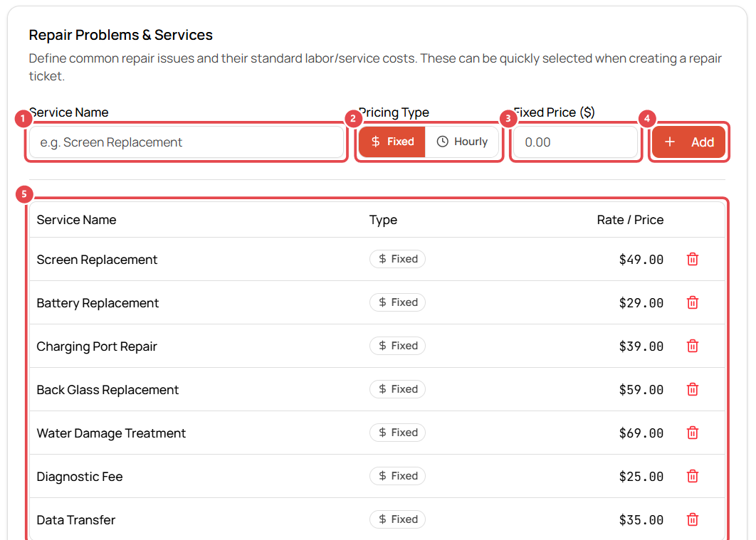Select Fixed pricing type
Image resolution: width=756 pixels, height=540 pixels.
[392, 142]
